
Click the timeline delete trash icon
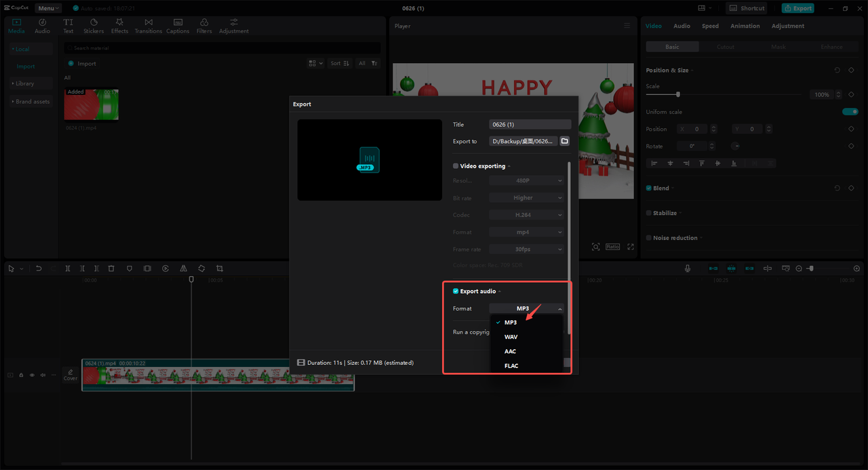[111, 269]
